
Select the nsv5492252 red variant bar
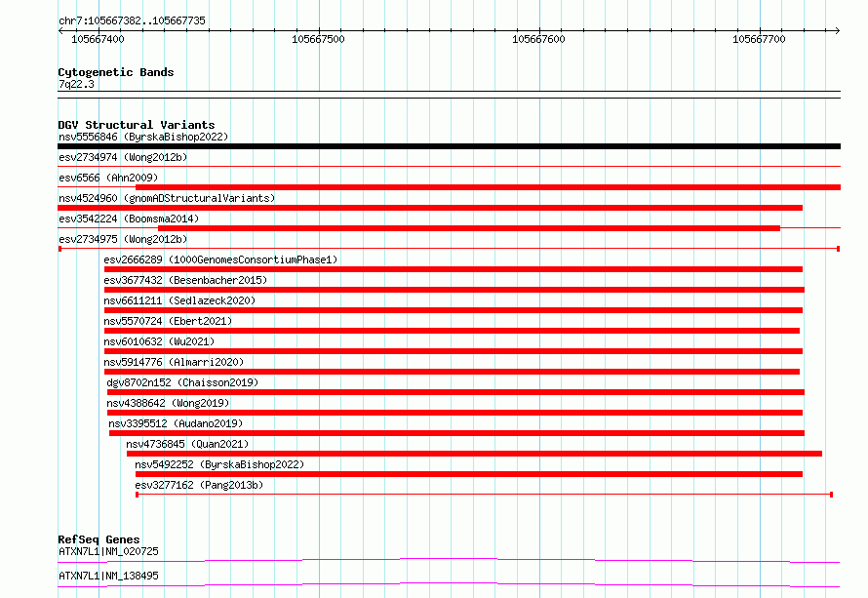tap(469, 474)
